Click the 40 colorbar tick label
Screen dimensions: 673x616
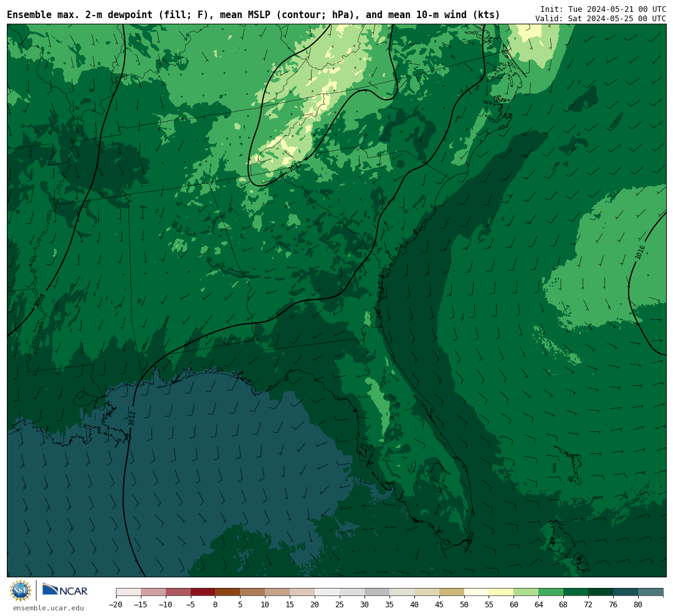(x=414, y=604)
